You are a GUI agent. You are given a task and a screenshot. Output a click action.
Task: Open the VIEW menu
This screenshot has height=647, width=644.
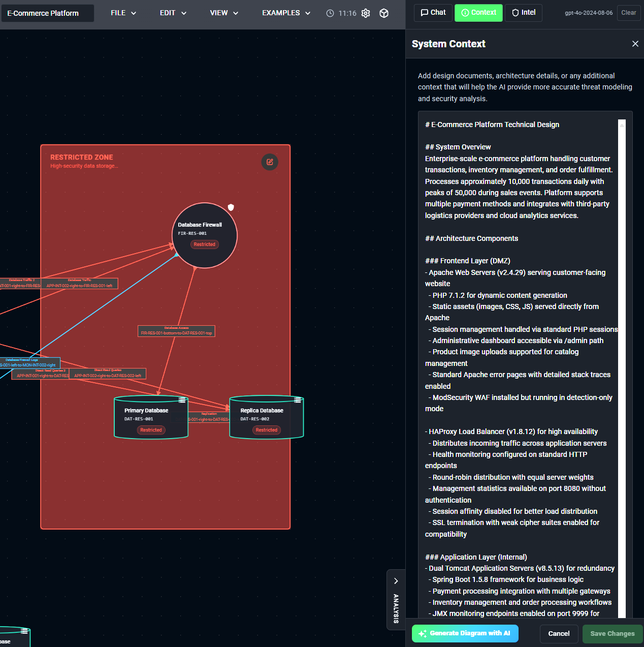pos(224,13)
